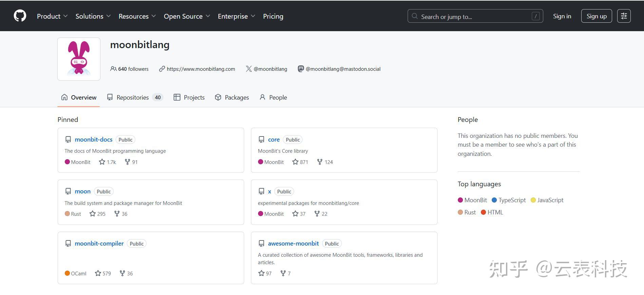The width and height of the screenshot is (644, 295).
Task: Filter by JavaScript yellow language dot
Action: (x=533, y=200)
